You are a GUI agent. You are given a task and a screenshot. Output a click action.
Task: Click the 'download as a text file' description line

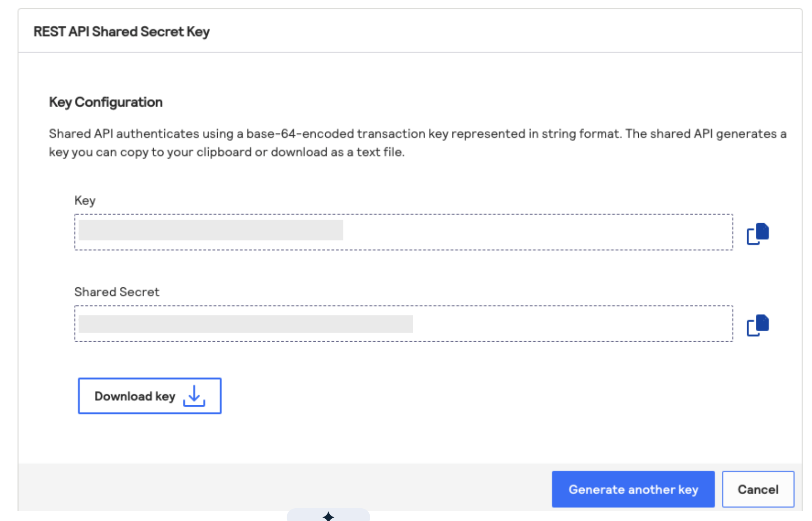click(x=226, y=152)
